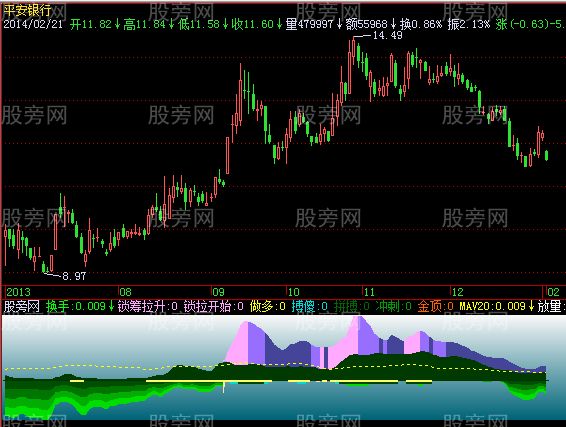The width and height of the screenshot is (566, 427).
Task: Select the 02 month marker on time axis
Action: (553, 292)
